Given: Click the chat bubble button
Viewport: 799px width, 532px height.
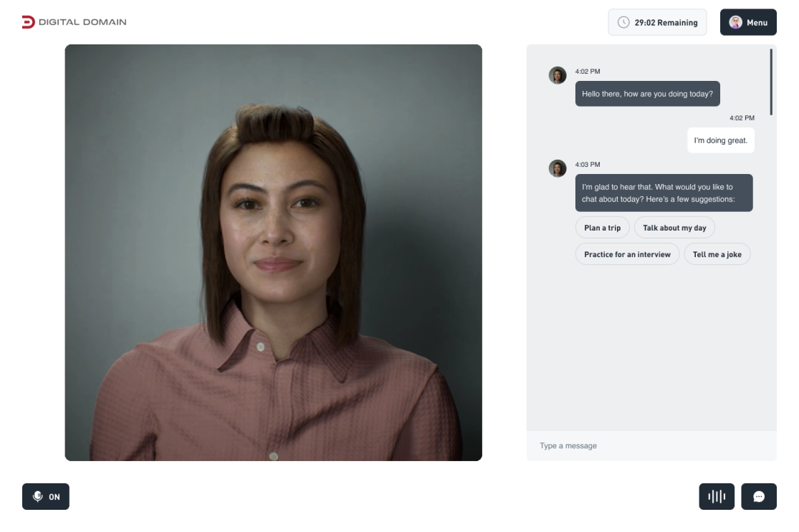Looking at the screenshot, I should pyautogui.click(x=759, y=496).
